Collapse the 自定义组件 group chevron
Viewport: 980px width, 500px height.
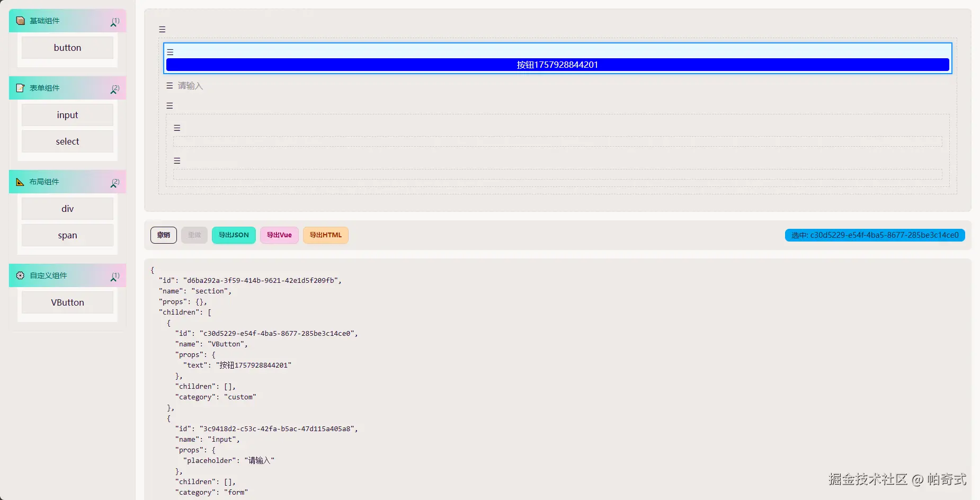point(113,279)
